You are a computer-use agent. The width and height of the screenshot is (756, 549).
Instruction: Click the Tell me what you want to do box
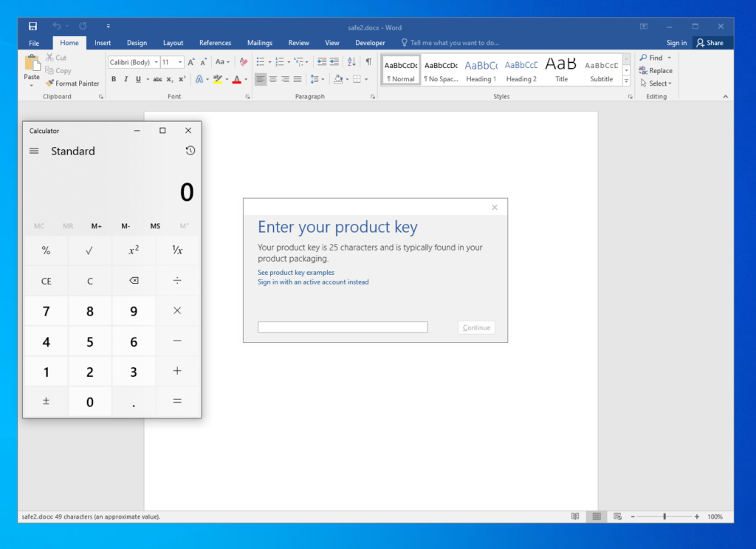click(450, 43)
